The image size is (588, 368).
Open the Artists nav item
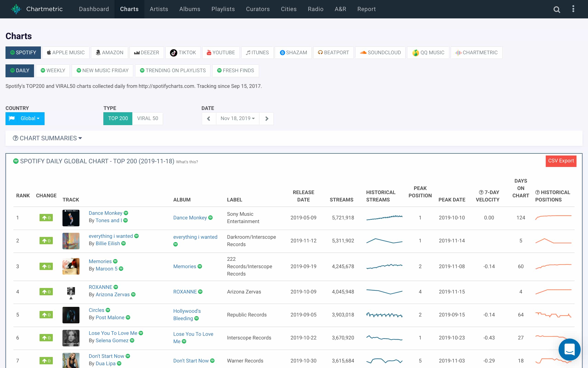point(159,9)
